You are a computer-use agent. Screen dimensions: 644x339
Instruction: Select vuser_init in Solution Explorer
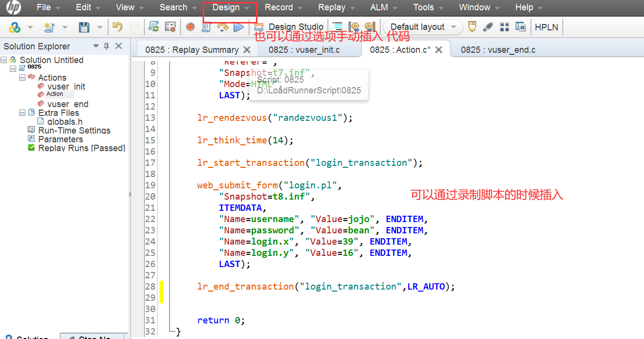point(66,86)
